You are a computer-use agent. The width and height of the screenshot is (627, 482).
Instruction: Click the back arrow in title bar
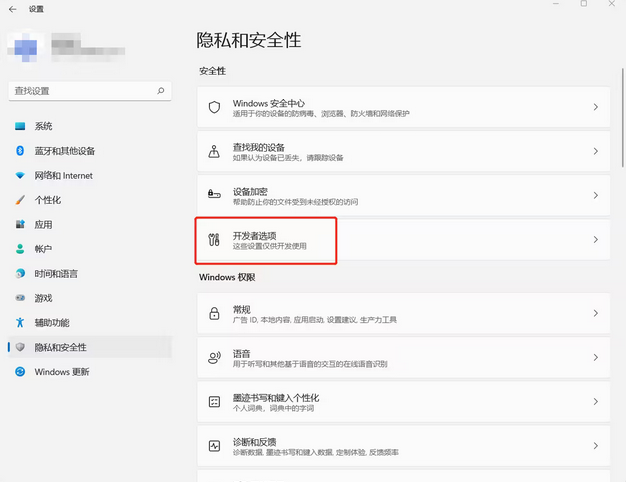12,9
